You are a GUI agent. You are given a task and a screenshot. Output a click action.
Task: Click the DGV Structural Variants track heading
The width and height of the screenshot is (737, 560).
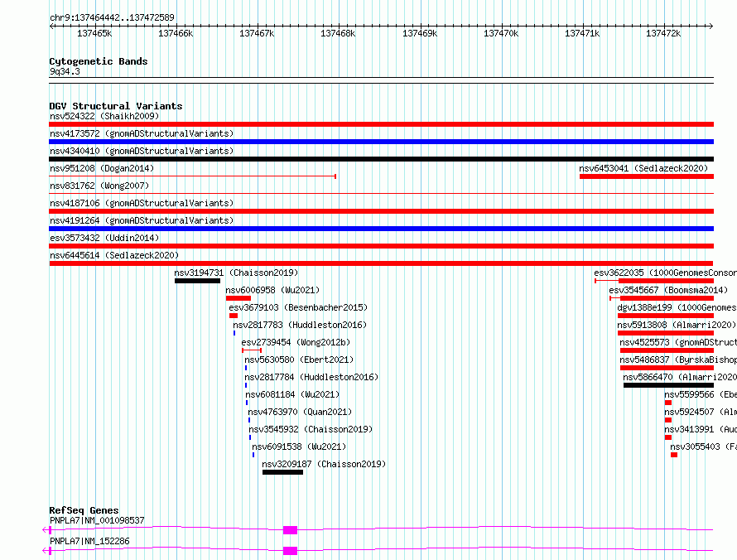pyautogui.click(x=116, y=106)
